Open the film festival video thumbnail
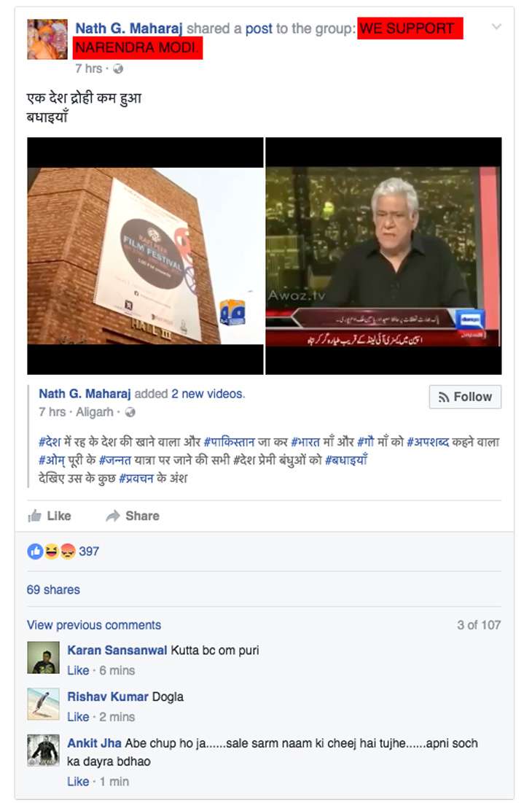Image resolution: width=532 pixels, height=803 pixels. point(145,255)
